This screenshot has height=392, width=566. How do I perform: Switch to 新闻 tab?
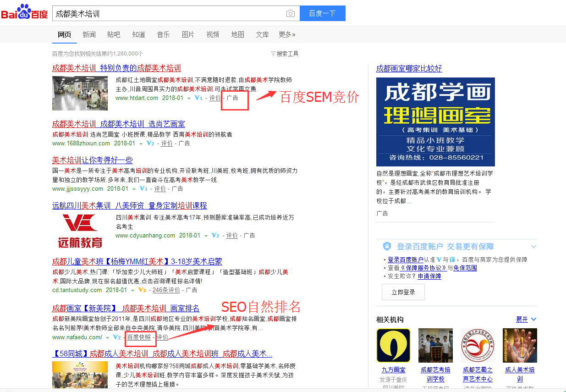[89, 35]
